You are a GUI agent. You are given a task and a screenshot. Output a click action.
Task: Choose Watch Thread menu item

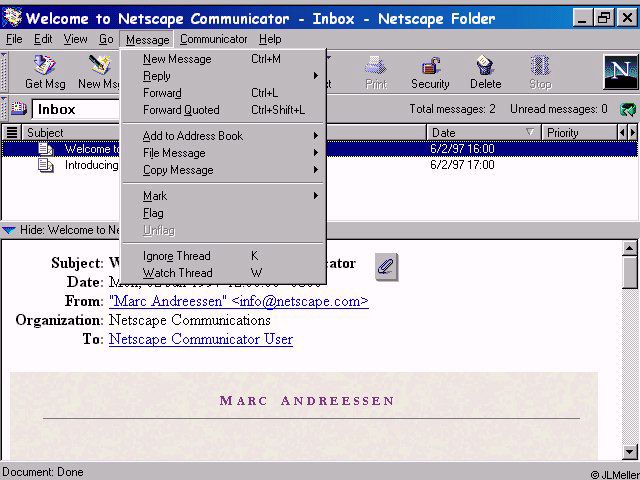pyautogui.click(x=224, y=273)
